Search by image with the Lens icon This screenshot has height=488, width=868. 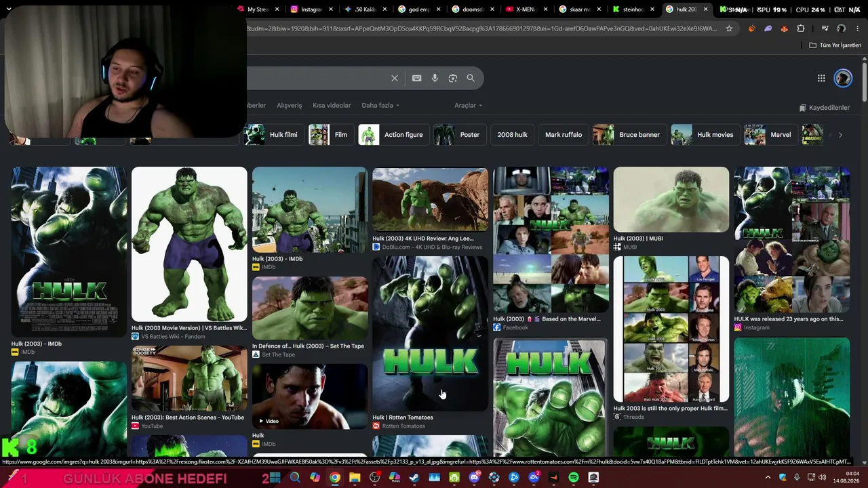[x=453, y=78]
